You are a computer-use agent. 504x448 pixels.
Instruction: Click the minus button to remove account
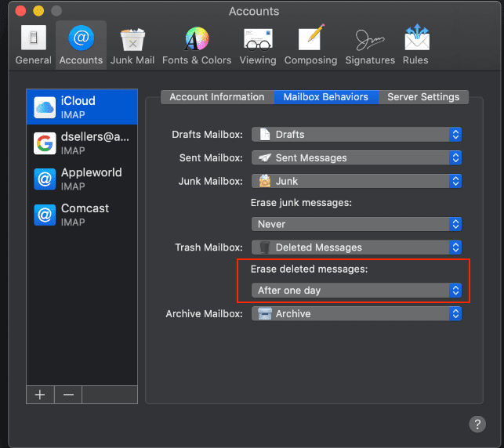[x=68, y=394]
